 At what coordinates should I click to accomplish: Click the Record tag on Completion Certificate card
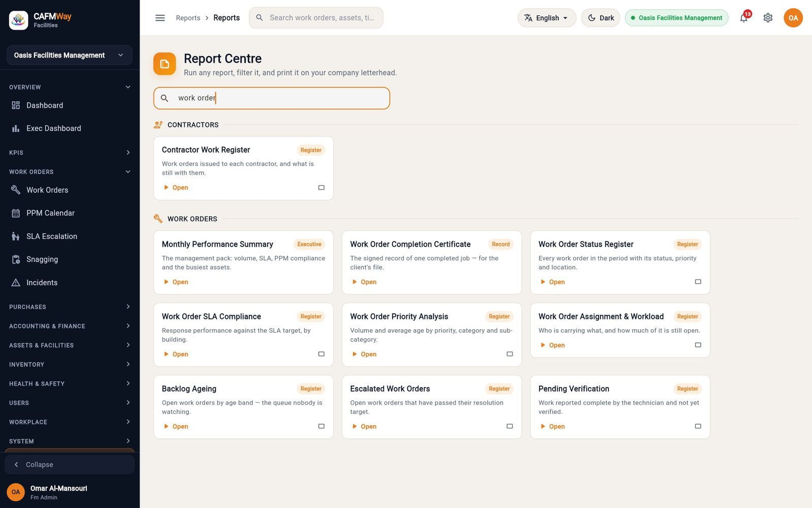tap(500, 244)
